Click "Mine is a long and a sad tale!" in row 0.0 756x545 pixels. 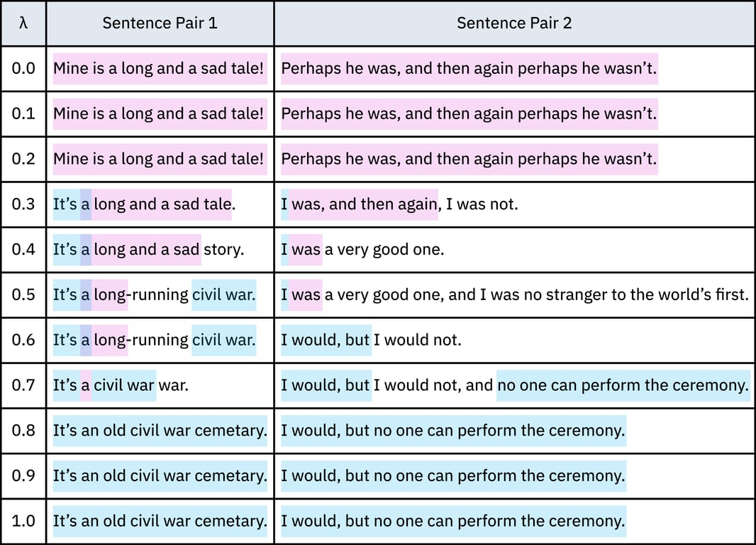[x=159, y=69]
